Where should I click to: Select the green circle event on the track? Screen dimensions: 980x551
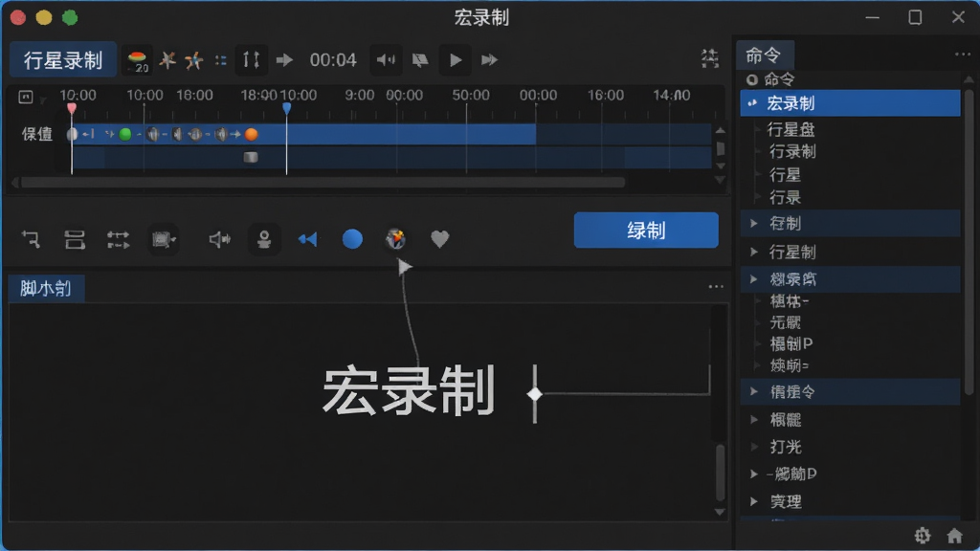(125, 134)
